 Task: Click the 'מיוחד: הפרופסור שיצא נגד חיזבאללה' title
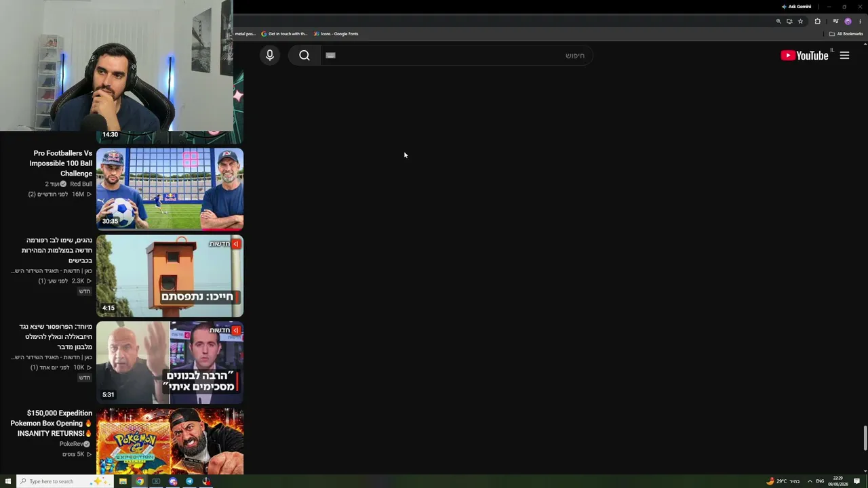55,337
